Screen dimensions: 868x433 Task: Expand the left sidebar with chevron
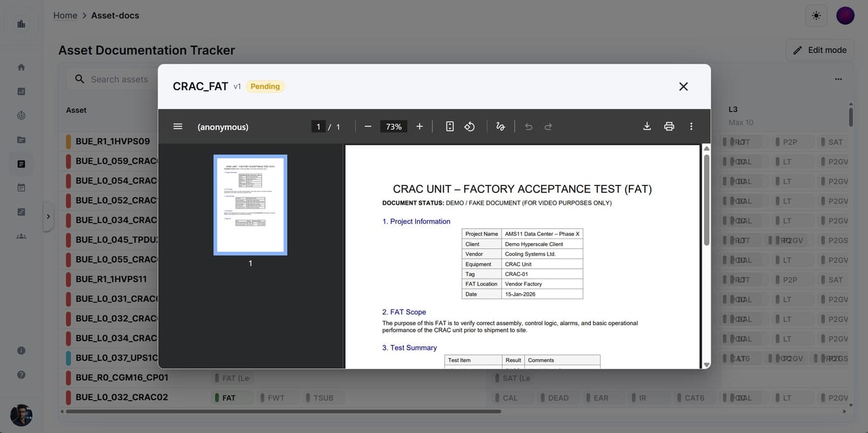[x=48, y=216]
